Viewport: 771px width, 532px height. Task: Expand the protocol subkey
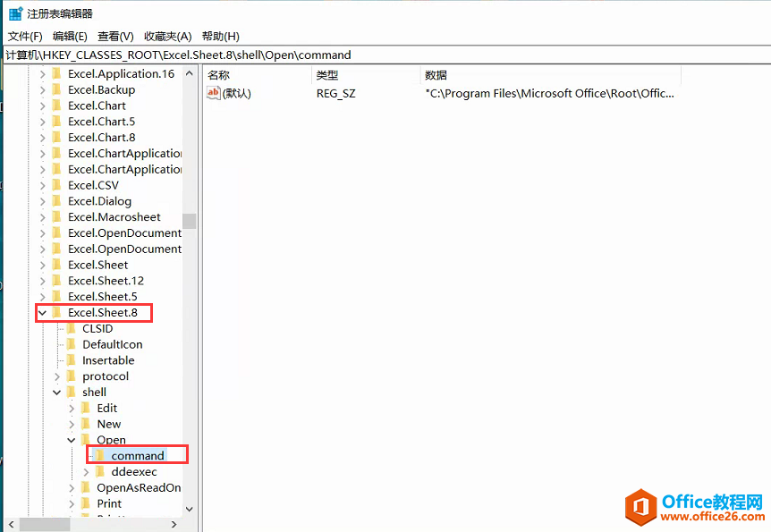[57, 376]
